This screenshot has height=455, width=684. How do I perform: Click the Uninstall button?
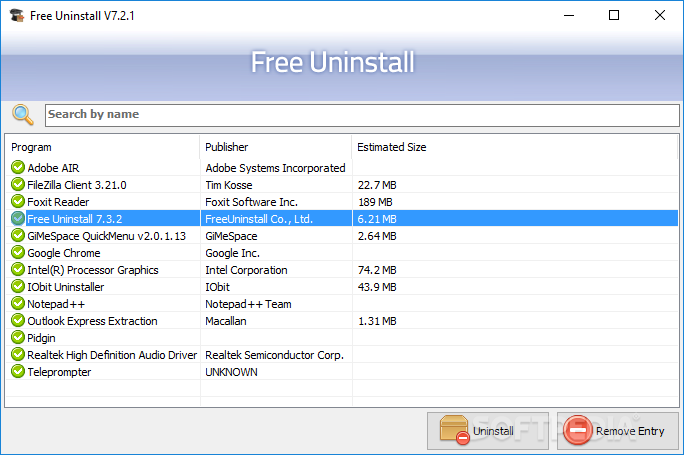tap(488, 431)
